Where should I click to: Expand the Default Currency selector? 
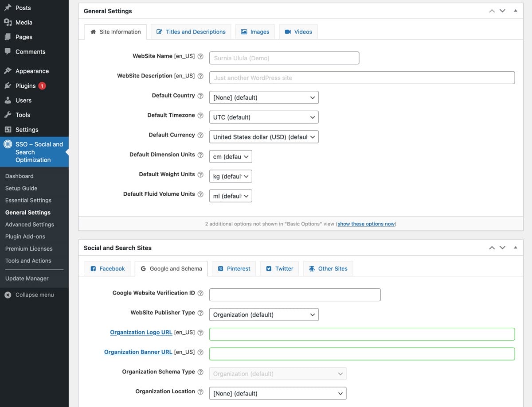[x=264, y=137]
